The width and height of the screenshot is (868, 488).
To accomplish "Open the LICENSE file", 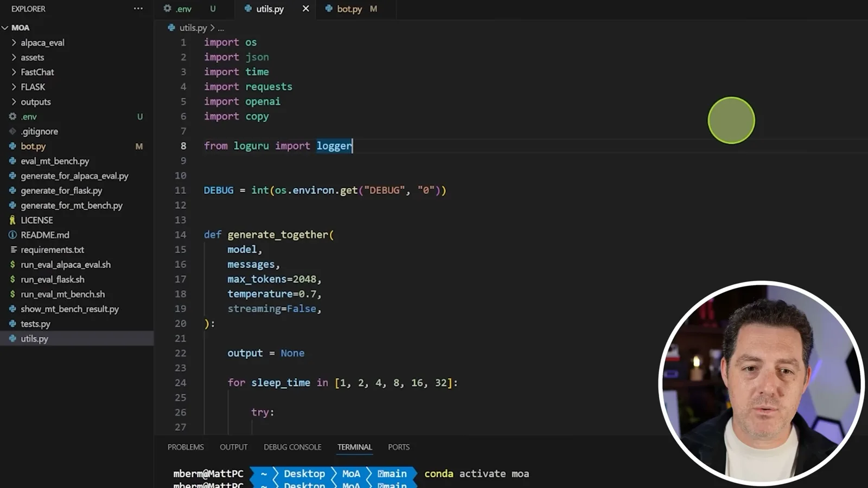I will click(x=76, y=220).
